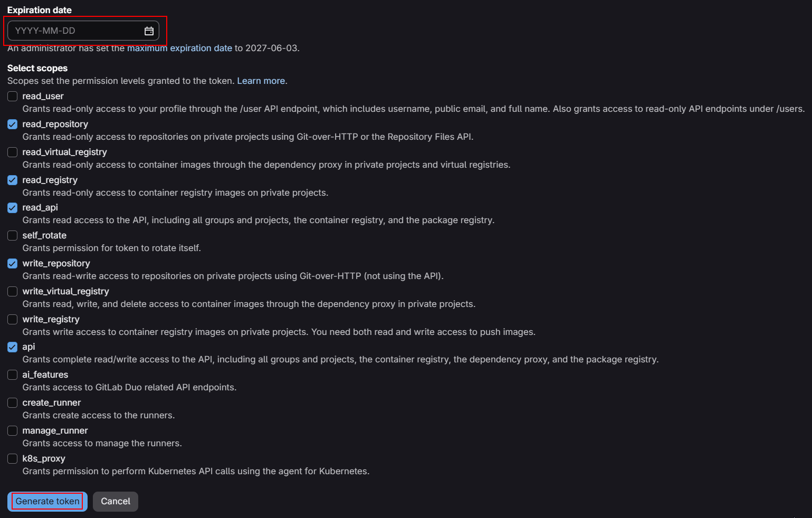The image size is (812, 518).
Task: Click the Generate token button
Action: coord(47,502)
